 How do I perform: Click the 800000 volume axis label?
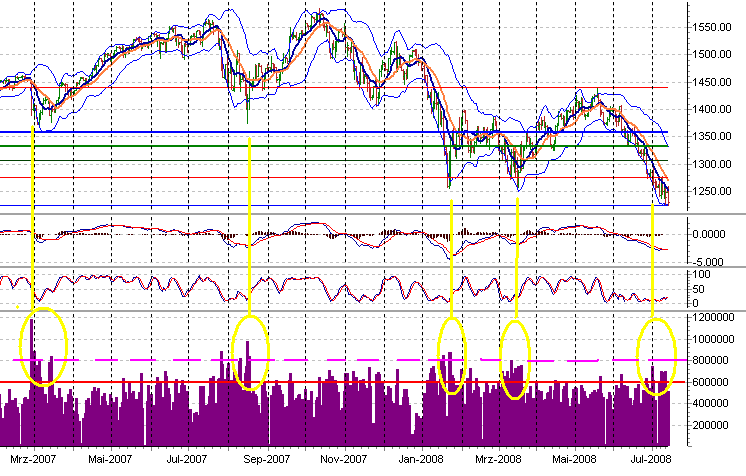point(715,360)
